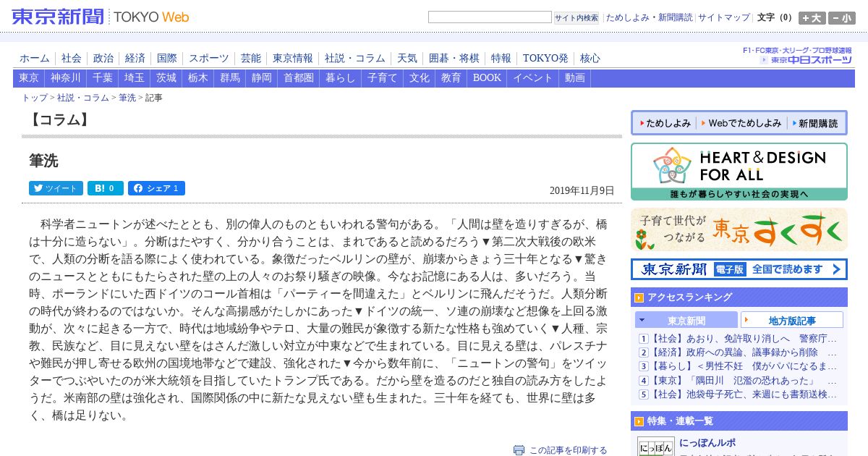Screen dimensions: 868x456
Task: Open the 芸能 menu item
Action: [x=251, y=59]
